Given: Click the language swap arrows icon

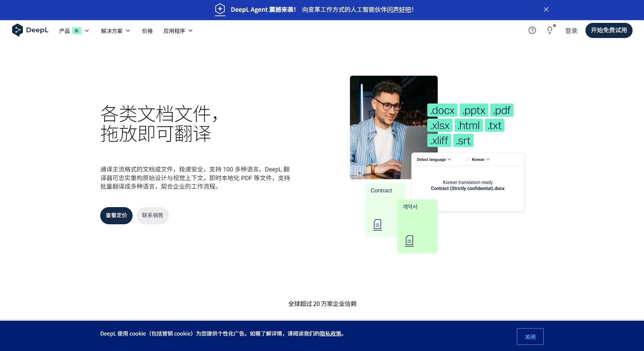Looking at the screenshot, I should [x=467, y=159].
